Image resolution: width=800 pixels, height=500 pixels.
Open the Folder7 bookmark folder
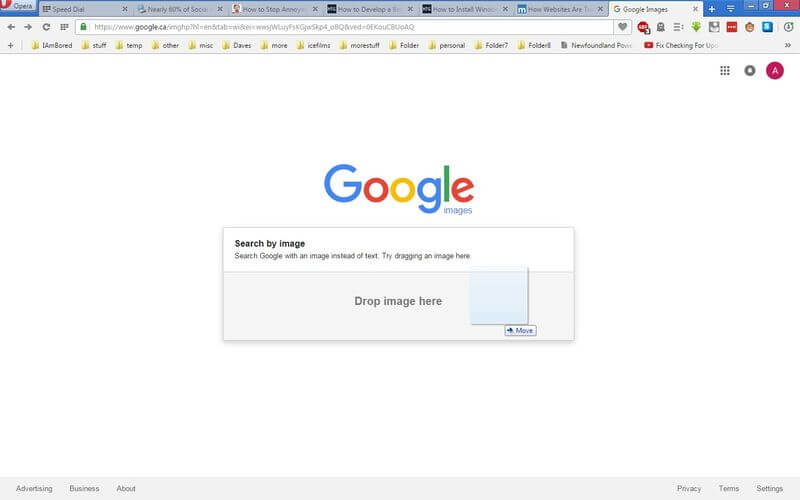[x=491, y=45]
